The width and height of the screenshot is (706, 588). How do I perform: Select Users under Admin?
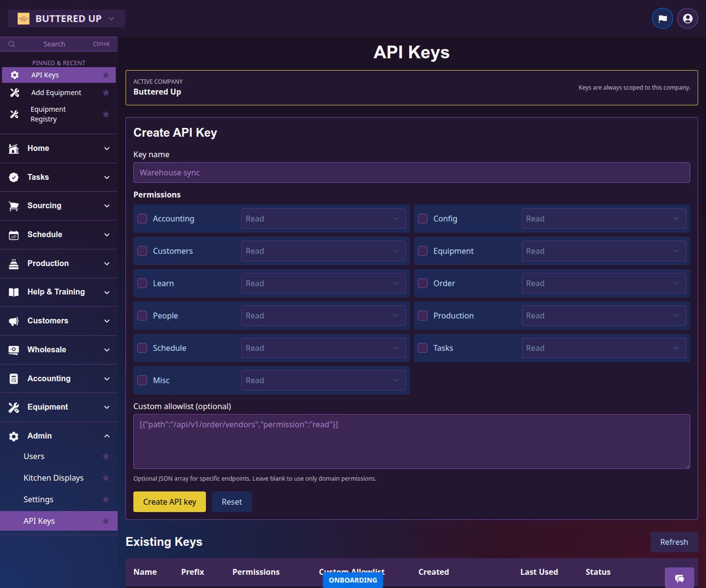coord(34,456)
